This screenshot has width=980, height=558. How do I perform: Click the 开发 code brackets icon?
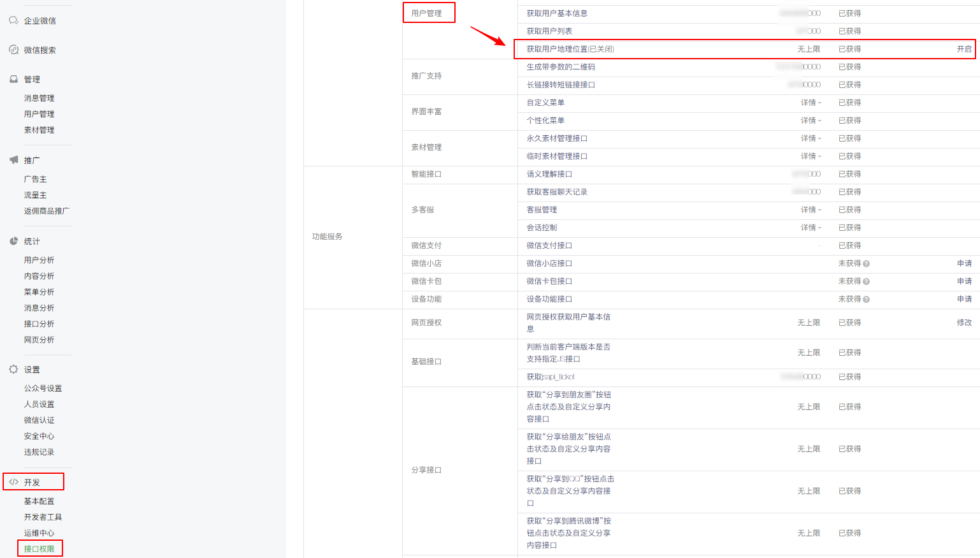coord(14,481)
